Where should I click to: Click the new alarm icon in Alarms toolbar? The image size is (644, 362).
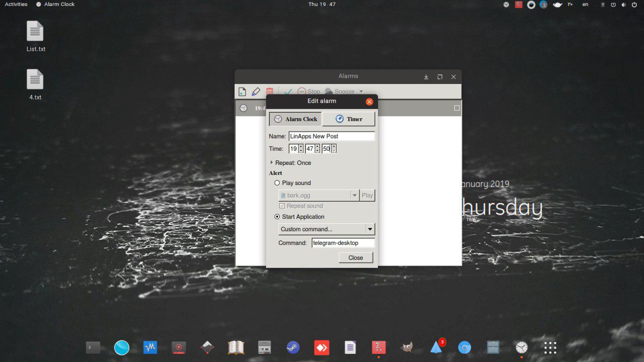point(242,92)
